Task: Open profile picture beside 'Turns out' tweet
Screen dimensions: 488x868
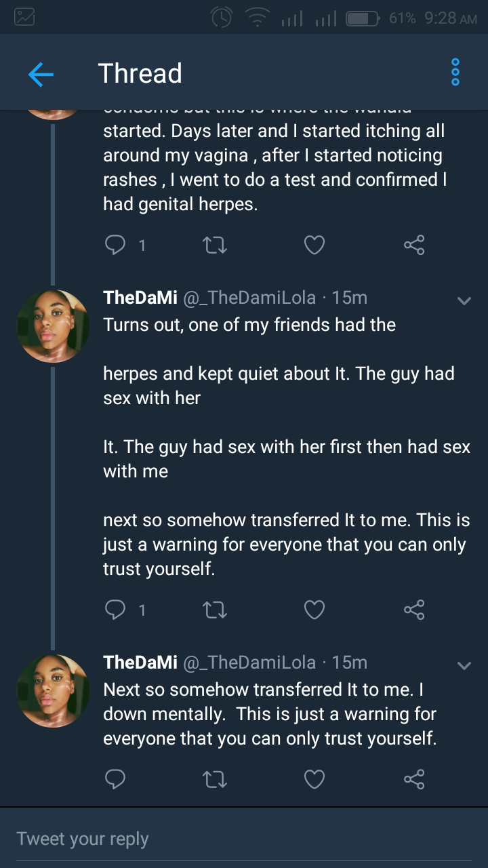Action: click(x=53, y=326)
